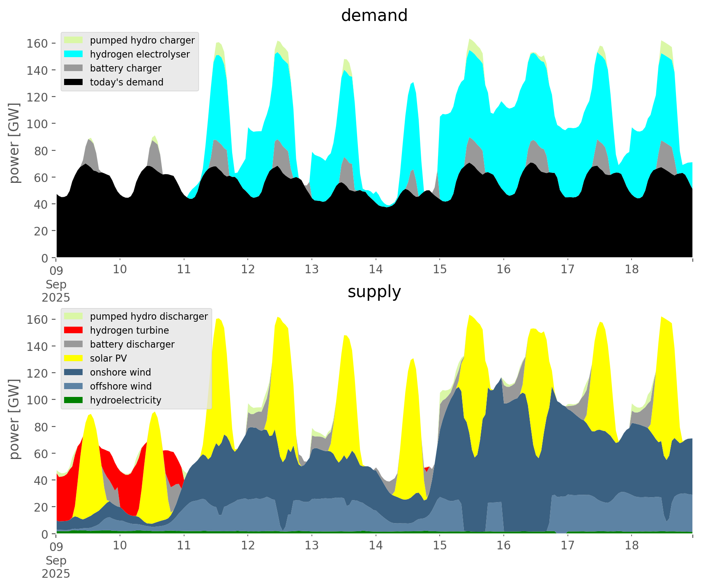Click the onshore wind legend swatch
This screenshot has height=588, width=701.
(74, 372)
